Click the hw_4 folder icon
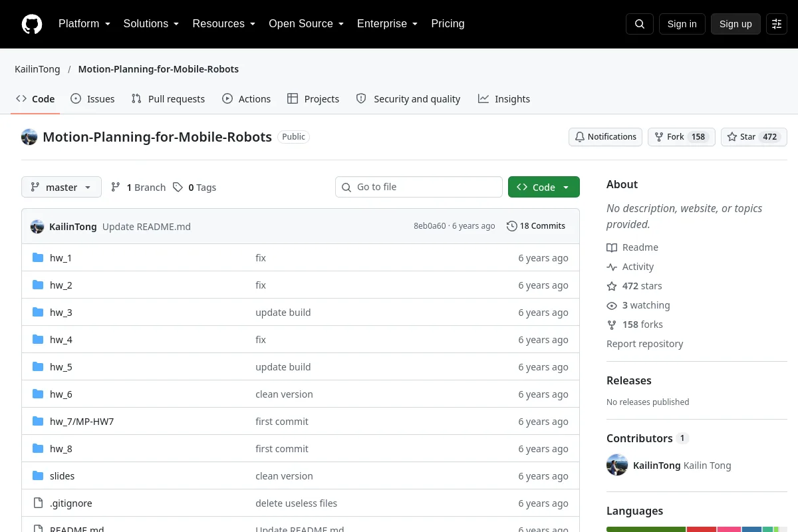This screenshot has width=798, height=532. [x=38, y=340]
